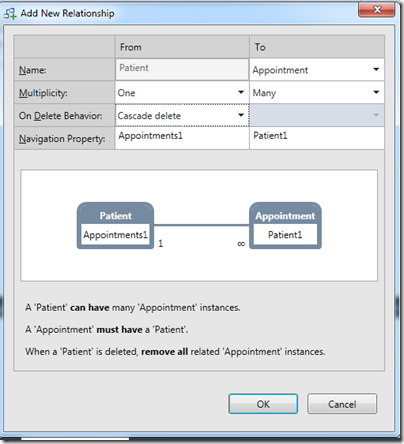Click the Appointments1 navigation property field
The width and height of the screenshot is (404, 444).
point(182,138)
